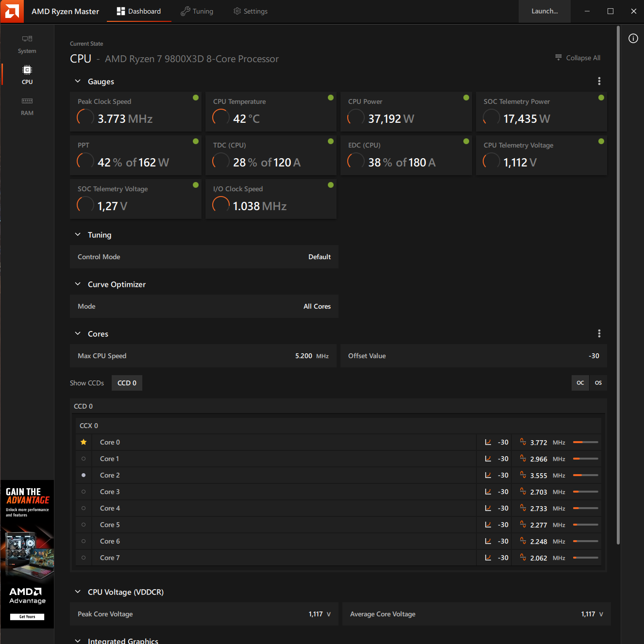
Task: Click Core 0 frequency bar
Action: pyautogui.click(x=586, y=442)
